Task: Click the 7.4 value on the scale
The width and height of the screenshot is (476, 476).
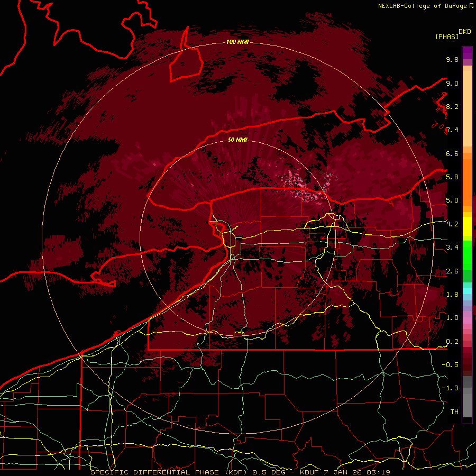Action: [452, 130]
